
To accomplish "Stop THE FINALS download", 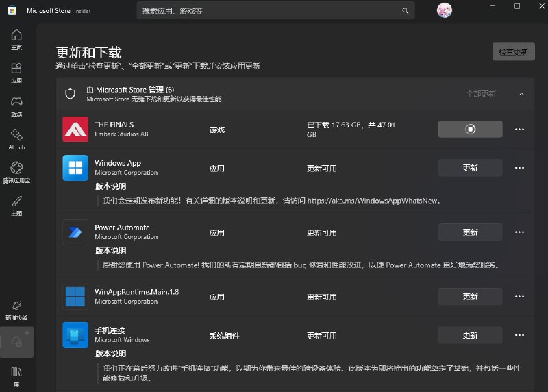I will pyautogui.click(x=471, y=129).
